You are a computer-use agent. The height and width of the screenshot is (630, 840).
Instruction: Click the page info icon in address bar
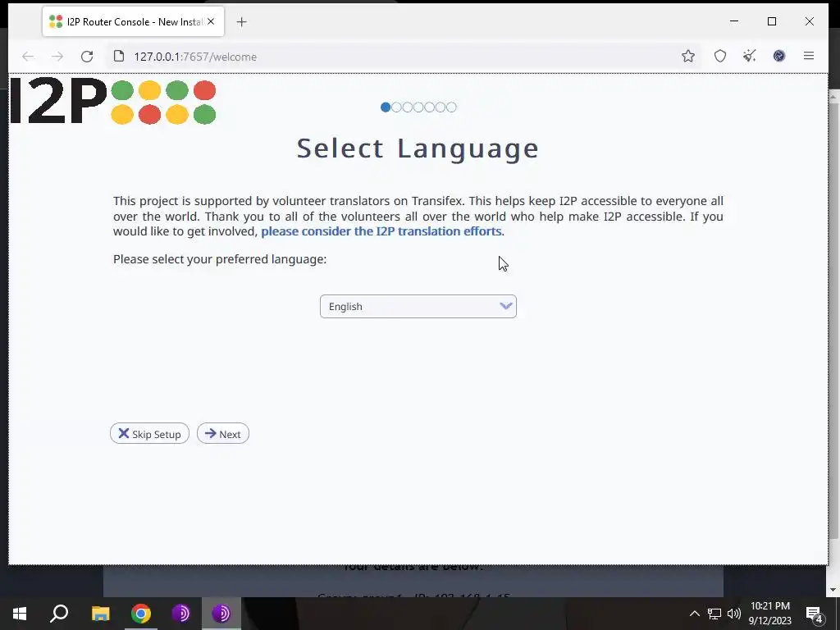[120, 57]
